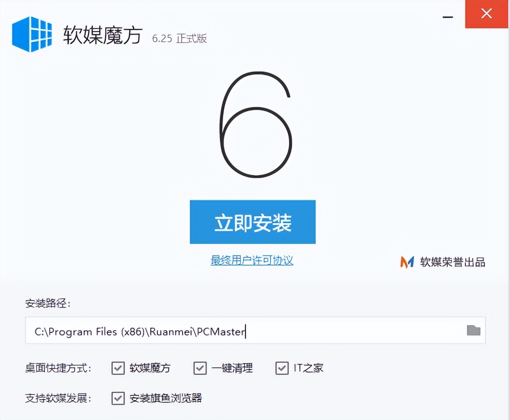Click the large number 6 graphic
This screenshot has width=510, height=420.
coord(256,125)
